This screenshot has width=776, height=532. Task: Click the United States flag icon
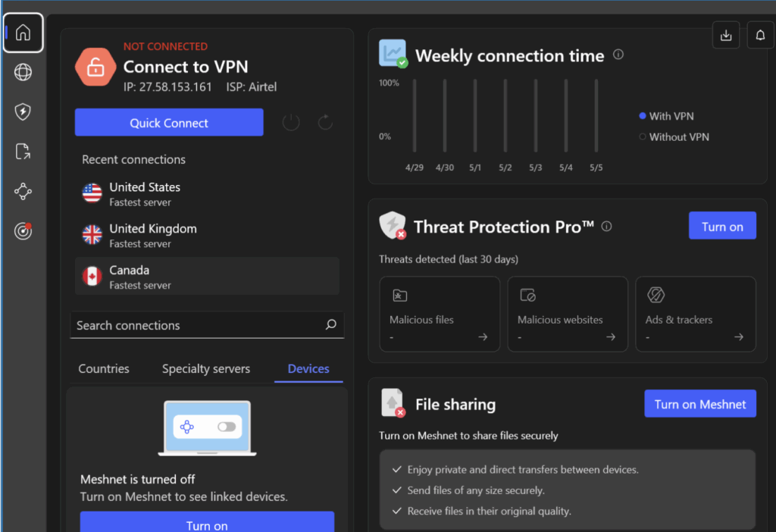[x=92, y=193]
